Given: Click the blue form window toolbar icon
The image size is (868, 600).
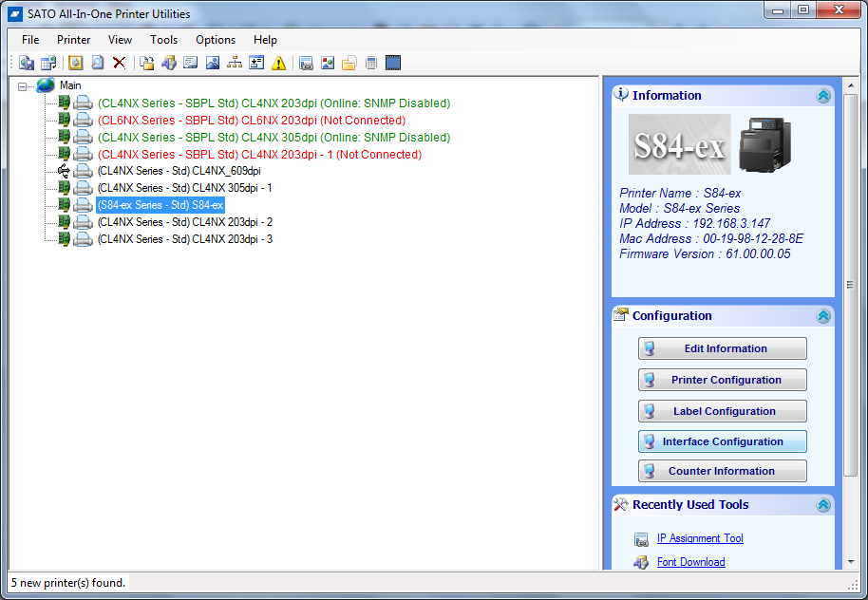Looking at the screenshot, I should 191,63.
